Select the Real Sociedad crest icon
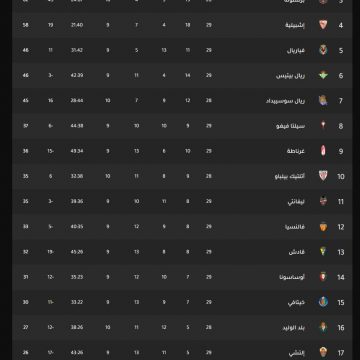 pos(323,100)
